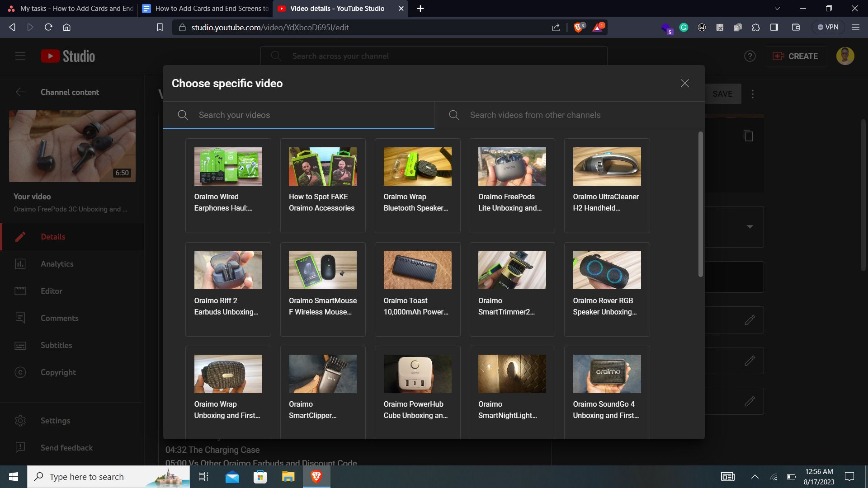Select Oraimo Toast 10,000mAh Power video
Screen dimensions: 868x488
(x=417, y=289)
